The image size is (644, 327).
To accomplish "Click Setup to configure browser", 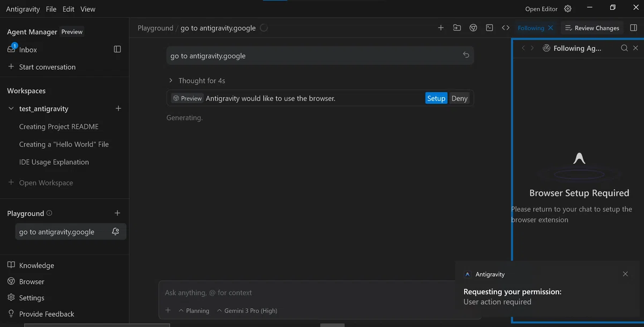I will click(x=436, y=98).
